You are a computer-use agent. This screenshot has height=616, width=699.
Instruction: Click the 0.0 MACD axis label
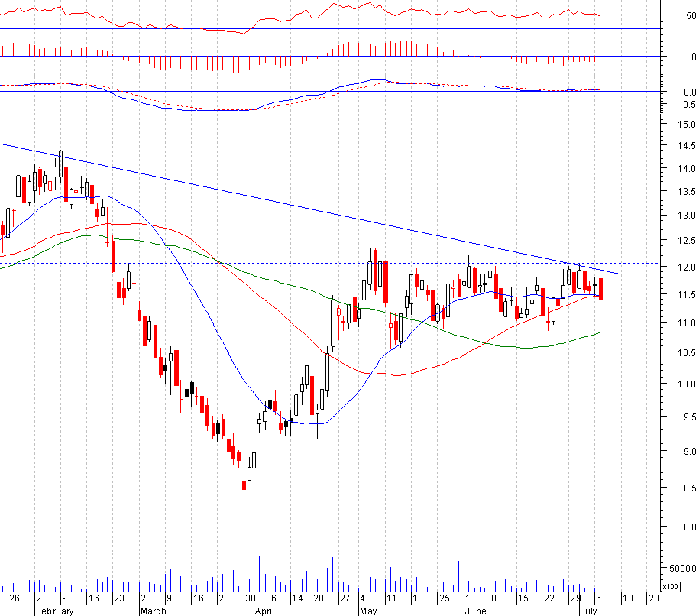689,92
